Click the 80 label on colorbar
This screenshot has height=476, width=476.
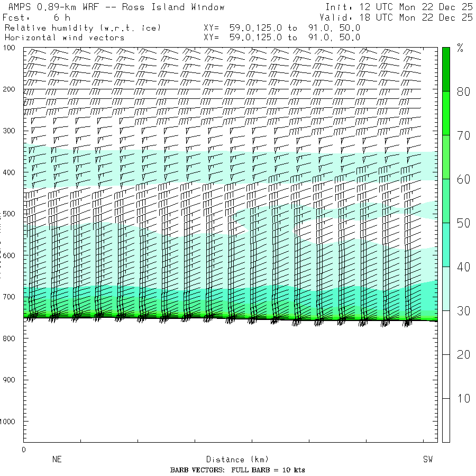tap(463, 91)
